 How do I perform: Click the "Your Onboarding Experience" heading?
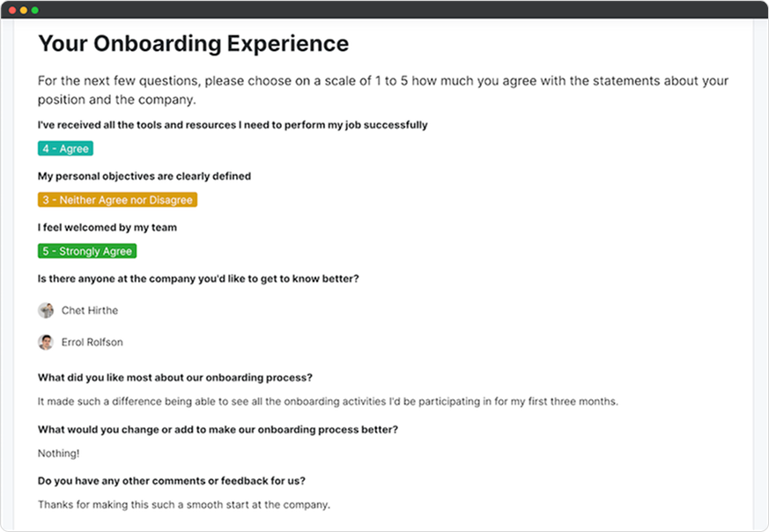[193, 43]
